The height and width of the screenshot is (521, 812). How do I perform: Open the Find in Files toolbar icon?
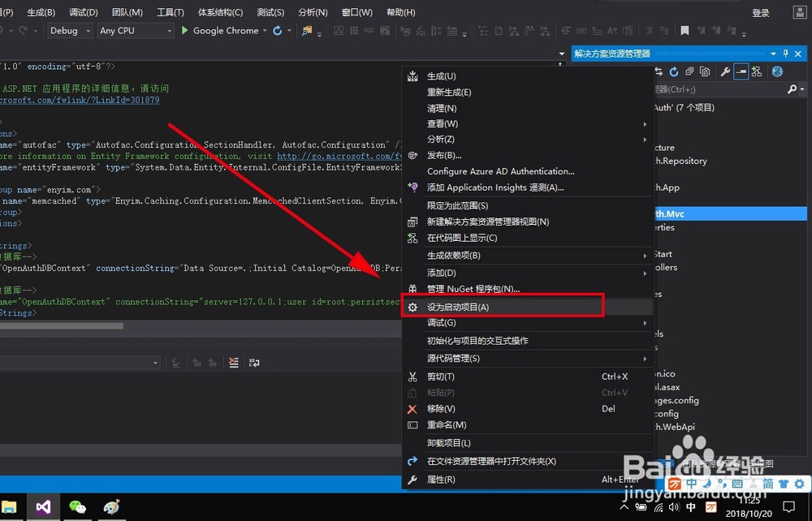click(x=307, y=31)
